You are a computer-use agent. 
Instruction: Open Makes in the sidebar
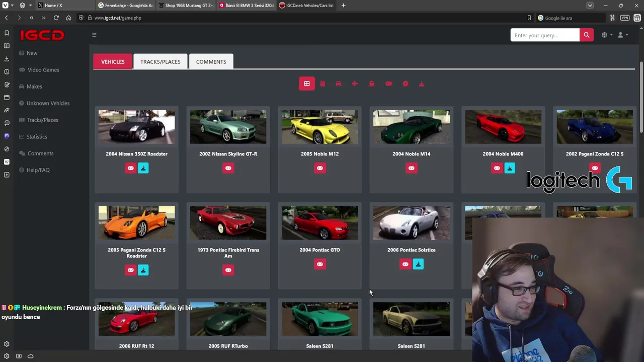31,86
